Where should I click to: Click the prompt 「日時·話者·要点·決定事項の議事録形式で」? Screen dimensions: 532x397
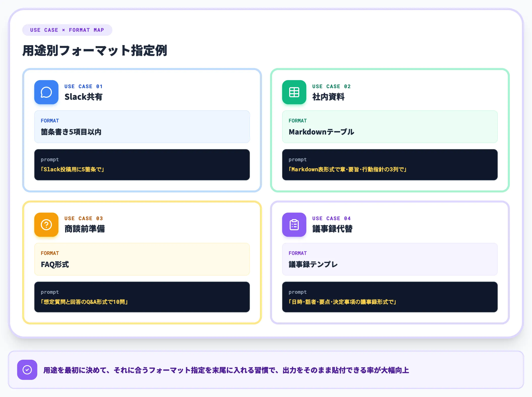pos(343,302)
